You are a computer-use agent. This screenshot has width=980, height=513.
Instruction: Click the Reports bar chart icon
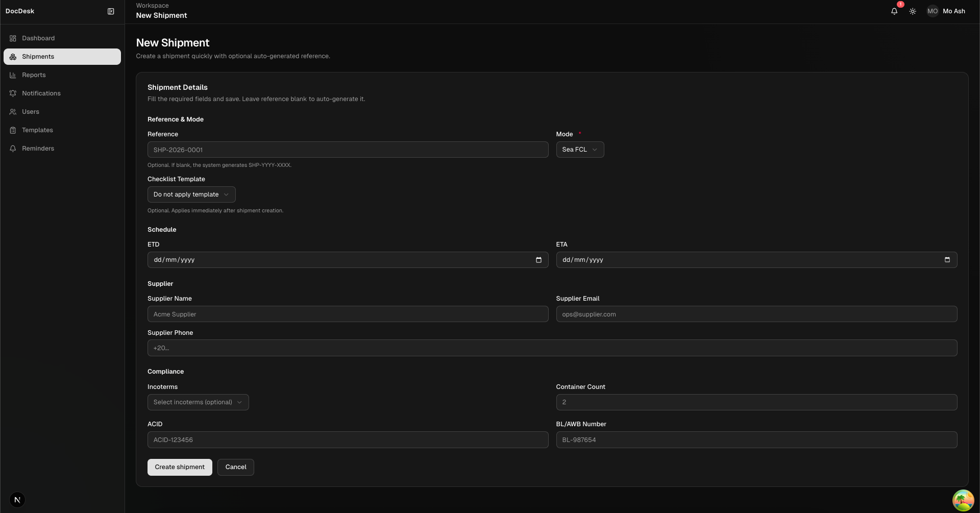pyautogui.click(x=13, y=75)
